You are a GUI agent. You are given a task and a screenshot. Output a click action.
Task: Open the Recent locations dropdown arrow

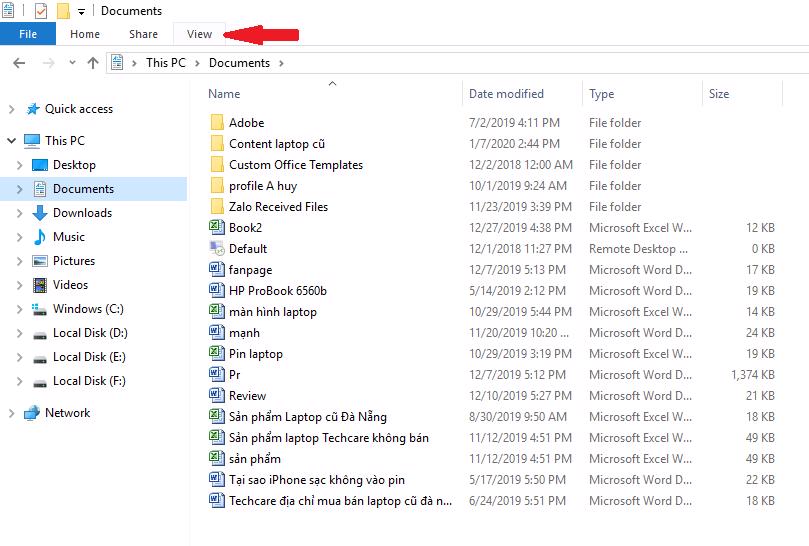pos(72,62)
